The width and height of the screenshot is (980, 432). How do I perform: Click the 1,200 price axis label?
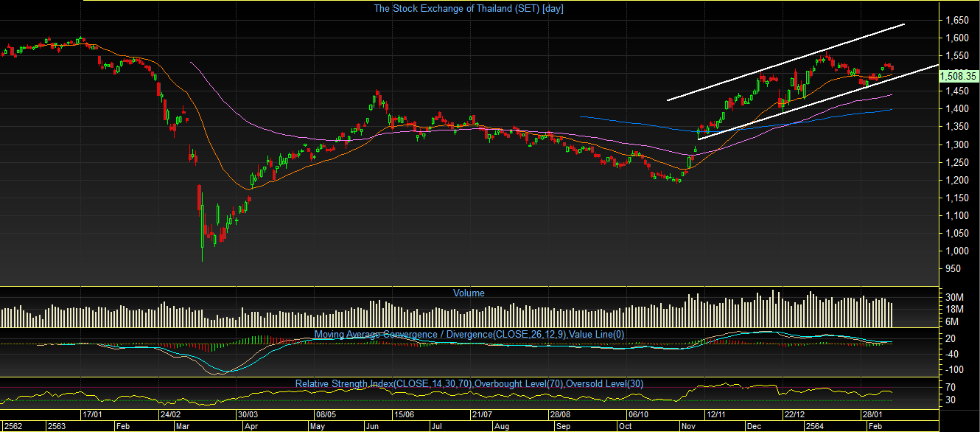(x=958, y=180)
